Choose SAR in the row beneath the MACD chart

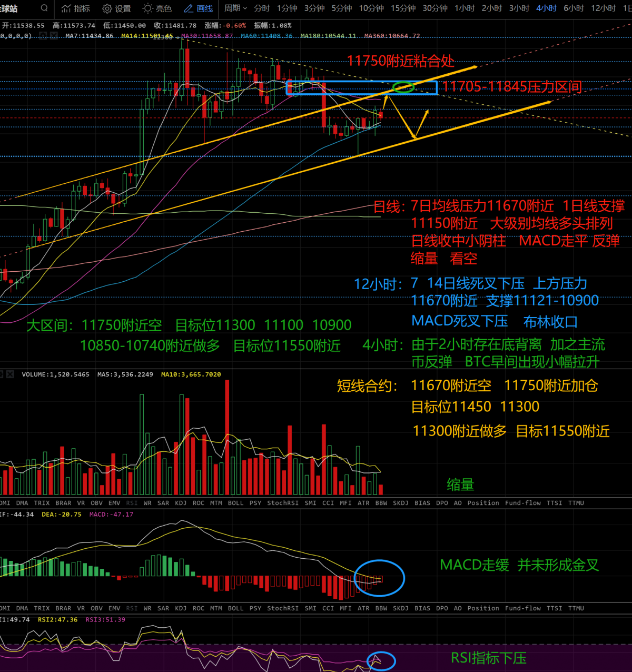click(x=163, y=608)
